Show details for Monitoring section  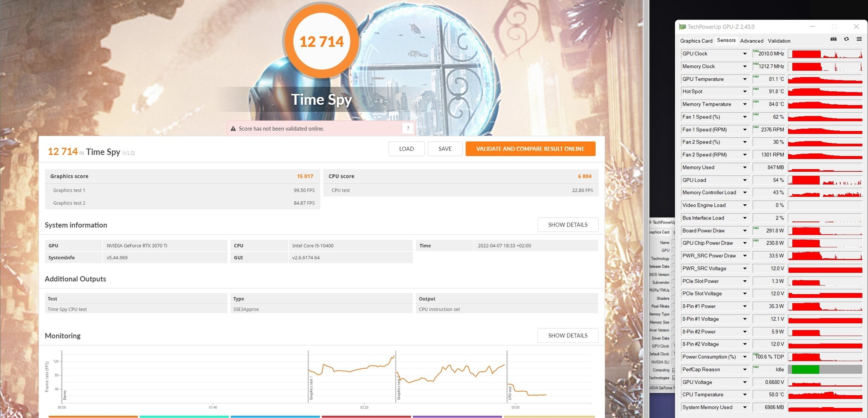(x=568, y=336)
